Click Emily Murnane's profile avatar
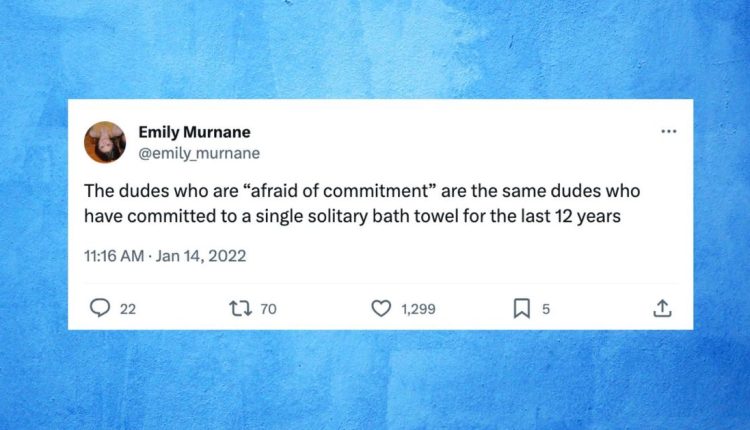 (x=105, y=142)
